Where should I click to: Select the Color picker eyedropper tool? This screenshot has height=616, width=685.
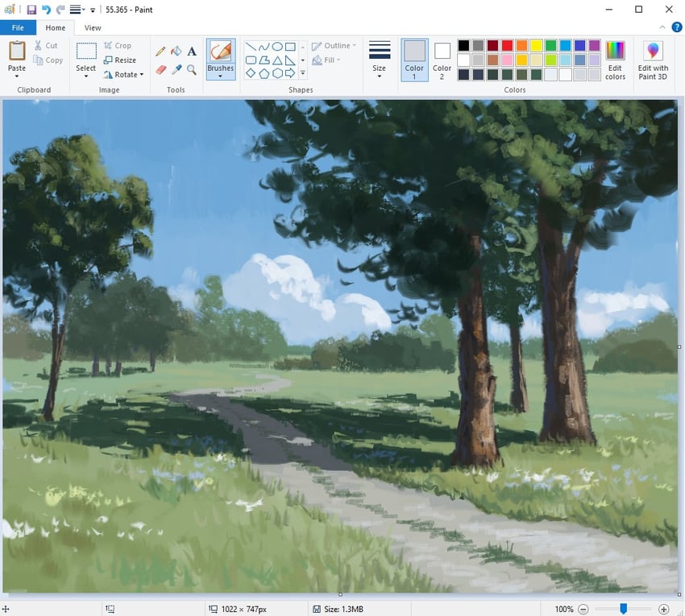[176, 69]
